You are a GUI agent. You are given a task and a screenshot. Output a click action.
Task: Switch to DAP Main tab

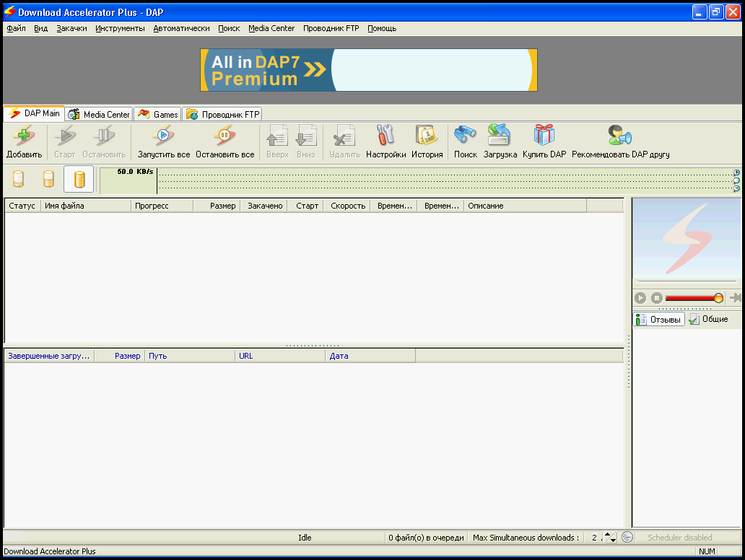pos(34,113)
